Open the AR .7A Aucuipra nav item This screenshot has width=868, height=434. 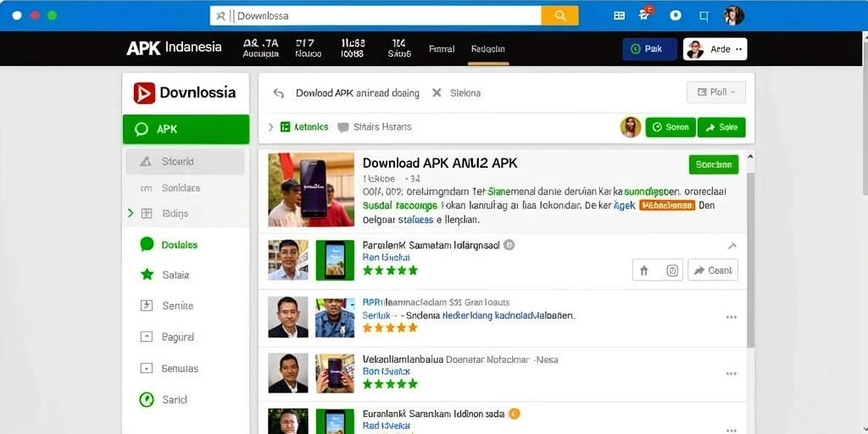click(261, 48)
